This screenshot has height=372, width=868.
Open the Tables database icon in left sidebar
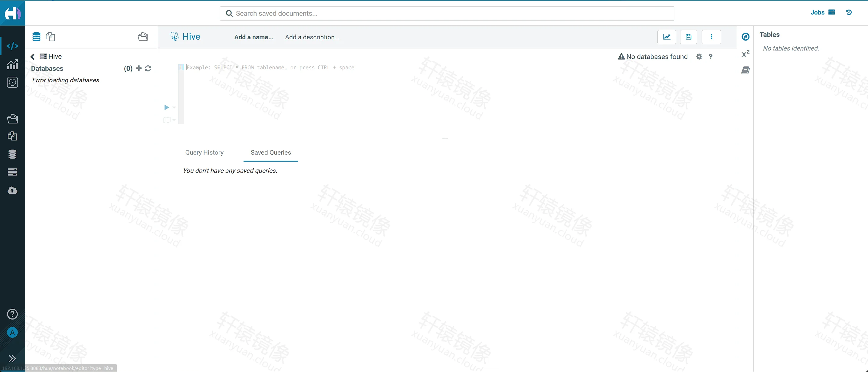coord(12,154)
